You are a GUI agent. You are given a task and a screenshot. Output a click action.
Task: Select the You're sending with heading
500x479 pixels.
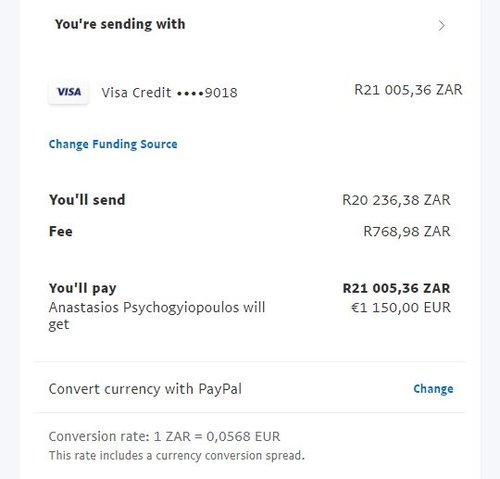120,24
